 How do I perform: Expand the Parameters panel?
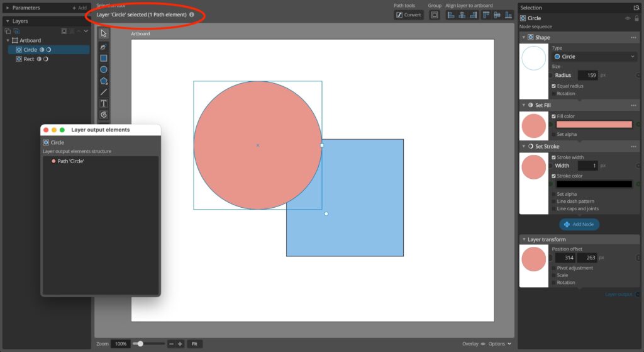click(8, 8)
